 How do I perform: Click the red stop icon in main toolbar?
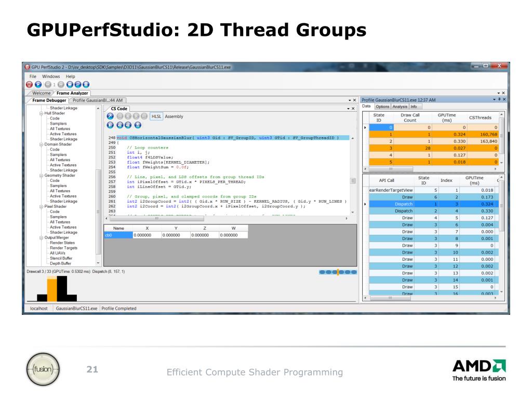pyautogui.click(x=29, y=85)
